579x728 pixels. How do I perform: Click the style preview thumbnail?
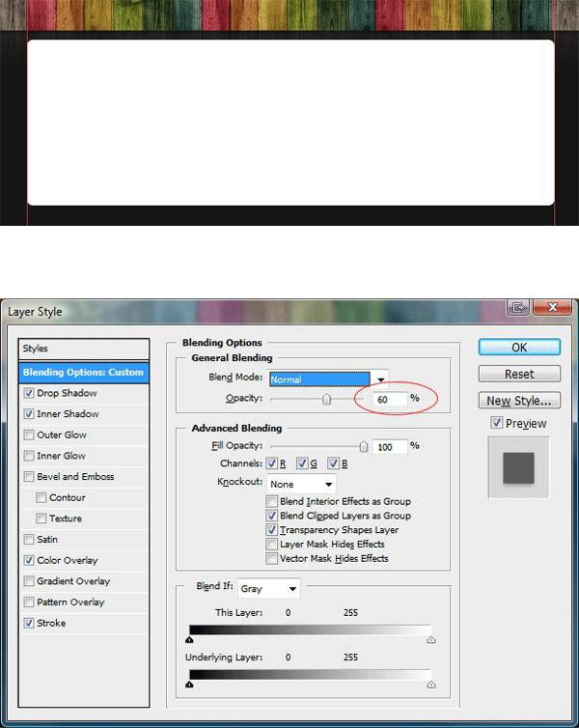(518, 467)
